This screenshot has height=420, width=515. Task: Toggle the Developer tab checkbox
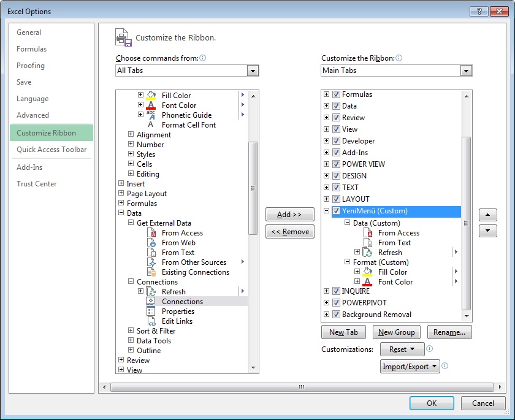[x=336, y=140]
